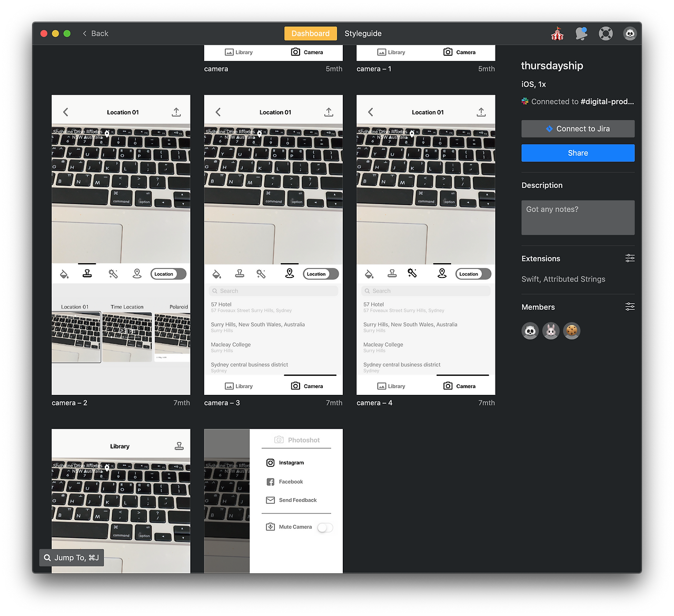Go back using the Back button

(95, 33)
